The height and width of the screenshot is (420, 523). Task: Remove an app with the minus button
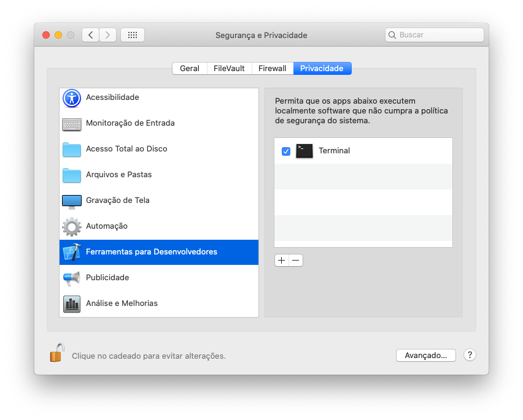coord(296,260)
